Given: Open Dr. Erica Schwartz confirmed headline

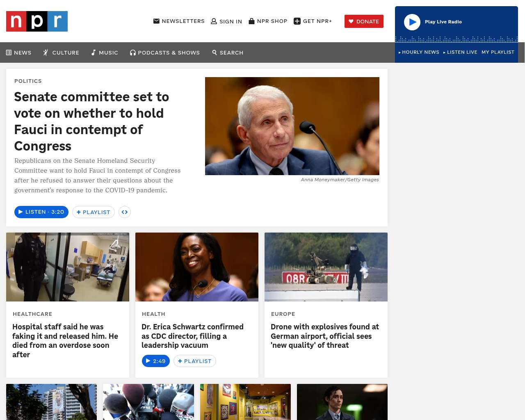Looking at the screenshot, I should coord(192,336).
